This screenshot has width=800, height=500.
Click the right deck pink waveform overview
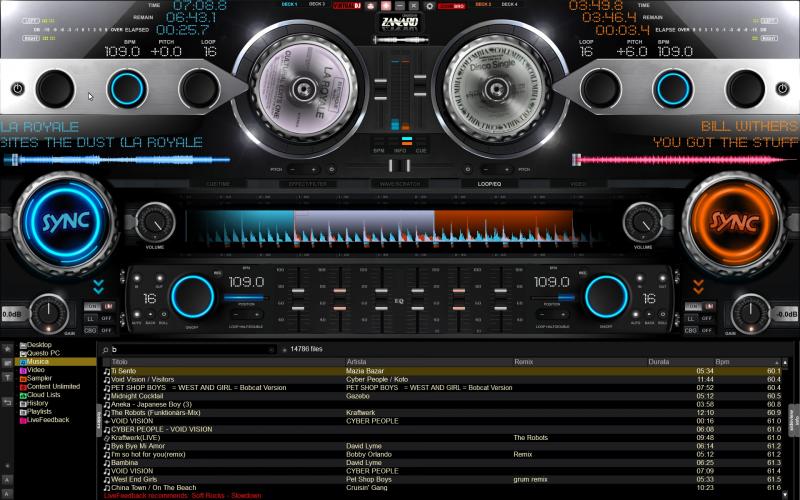[x=684, y=160]
